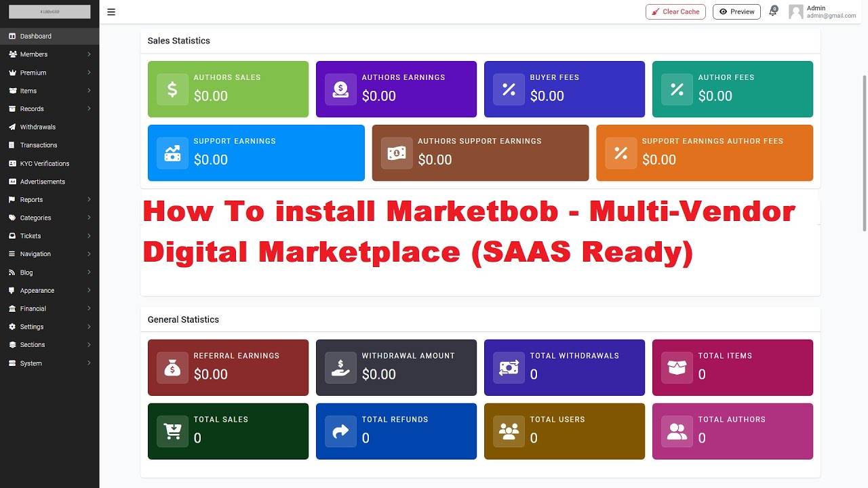Click the Buyer Fees percent icon
868x488 pixels.
click(x=509, y=89)
